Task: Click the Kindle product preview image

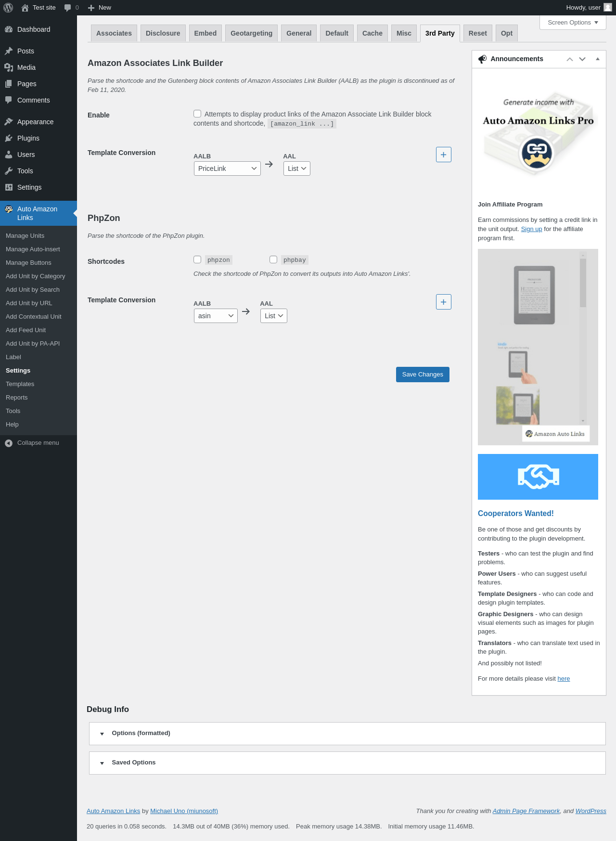Action: 538,347
